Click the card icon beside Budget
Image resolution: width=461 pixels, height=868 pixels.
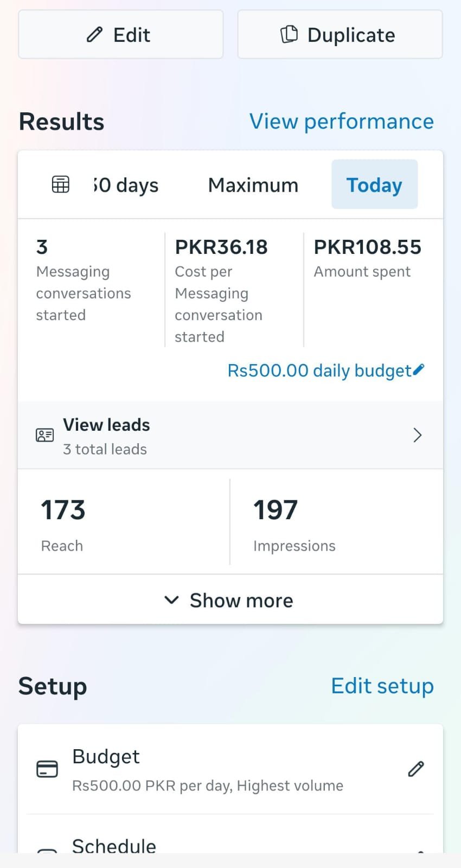pyautogui.click(x=47, y=768)
